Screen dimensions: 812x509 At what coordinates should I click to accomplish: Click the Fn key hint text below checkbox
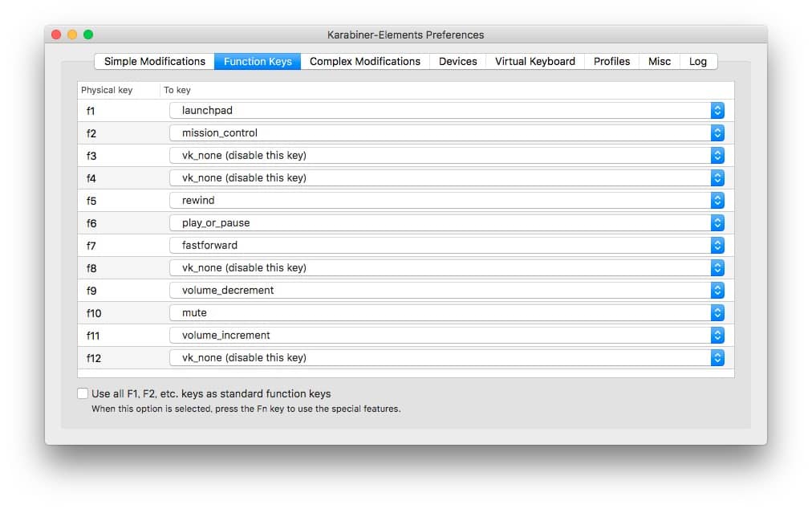tap(246, 409)
